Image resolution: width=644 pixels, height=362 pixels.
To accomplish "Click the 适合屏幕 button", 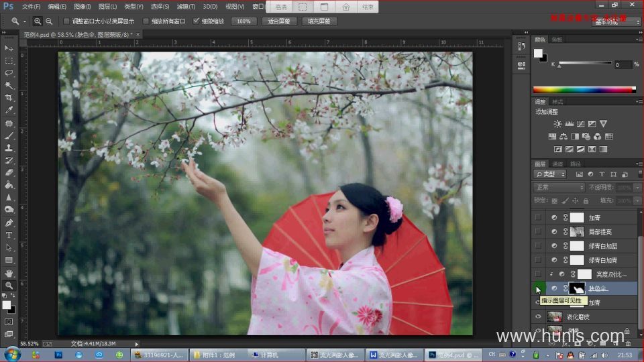I will pyautogui.click(x=279, y=21).
